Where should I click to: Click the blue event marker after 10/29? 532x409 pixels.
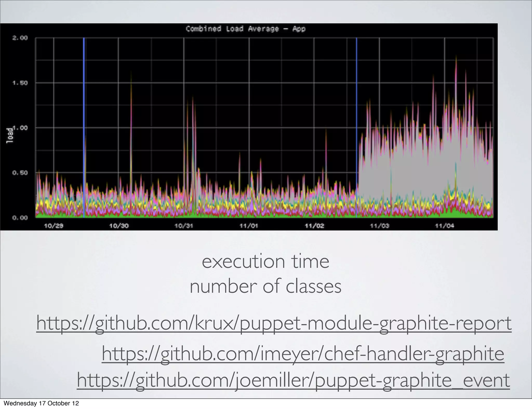(84, 127)
